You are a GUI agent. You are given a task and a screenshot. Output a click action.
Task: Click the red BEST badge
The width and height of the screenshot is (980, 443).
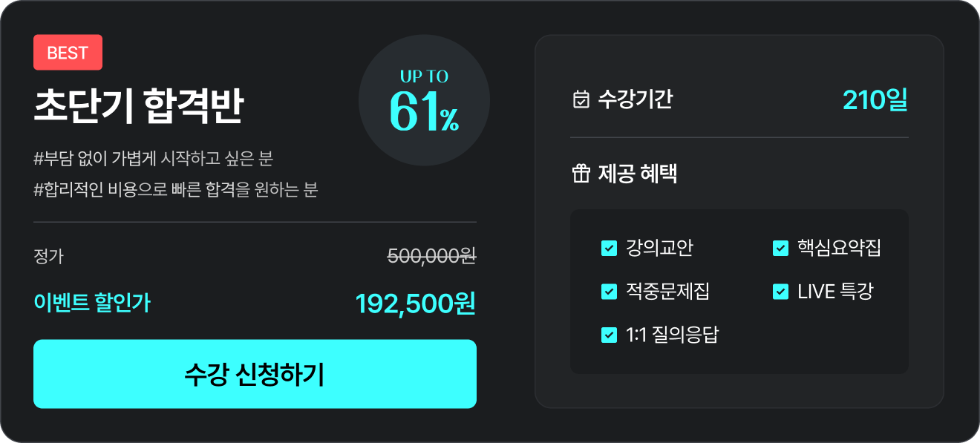[68, 53]
